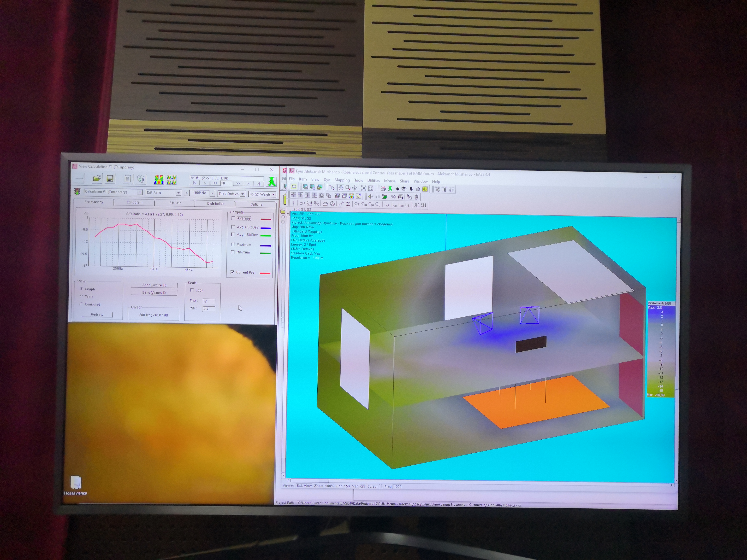Click the L7 level icon
747x560 pixels.
click(x=387, y=205)
